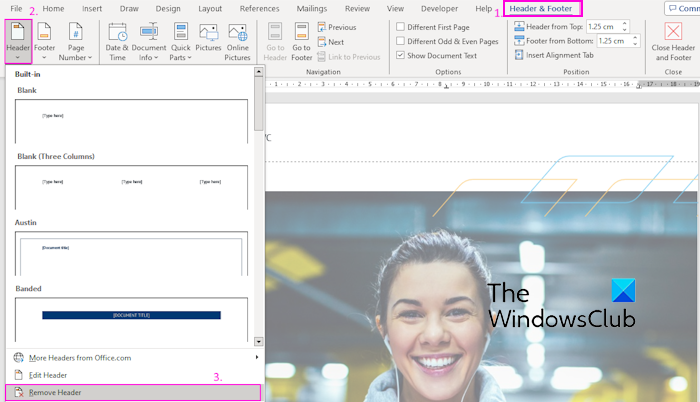
Task: Enable Different First Page checkbox
Action: click(401, 27)
